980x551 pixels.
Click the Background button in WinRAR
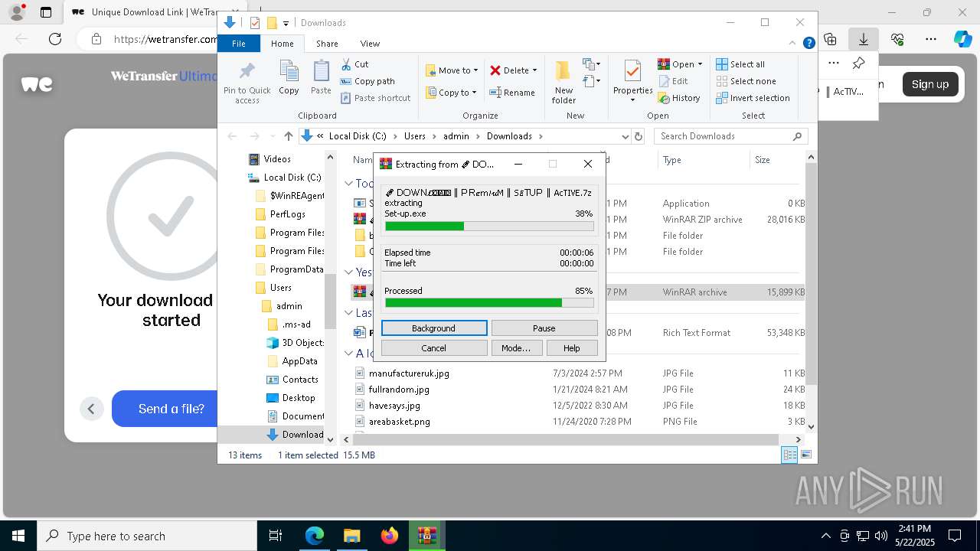pos(434,328)
